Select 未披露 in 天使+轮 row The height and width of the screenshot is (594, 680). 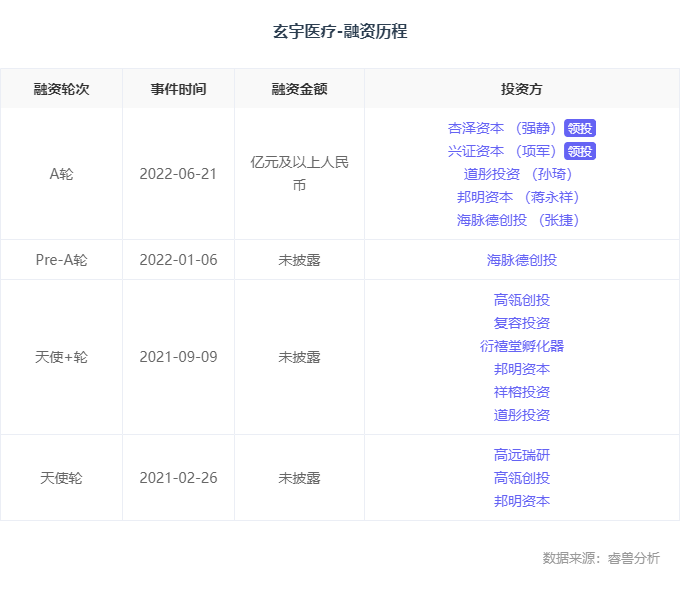click(x=299, y=357)
